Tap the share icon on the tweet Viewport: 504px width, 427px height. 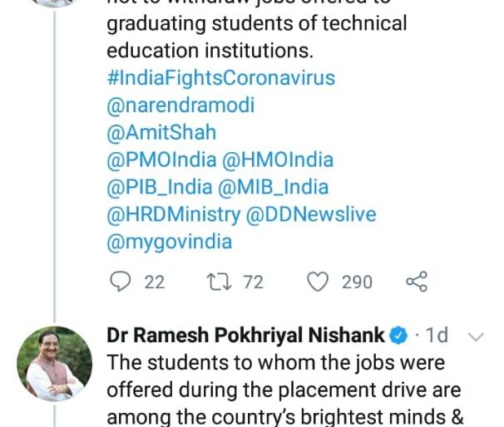(416, 282)
